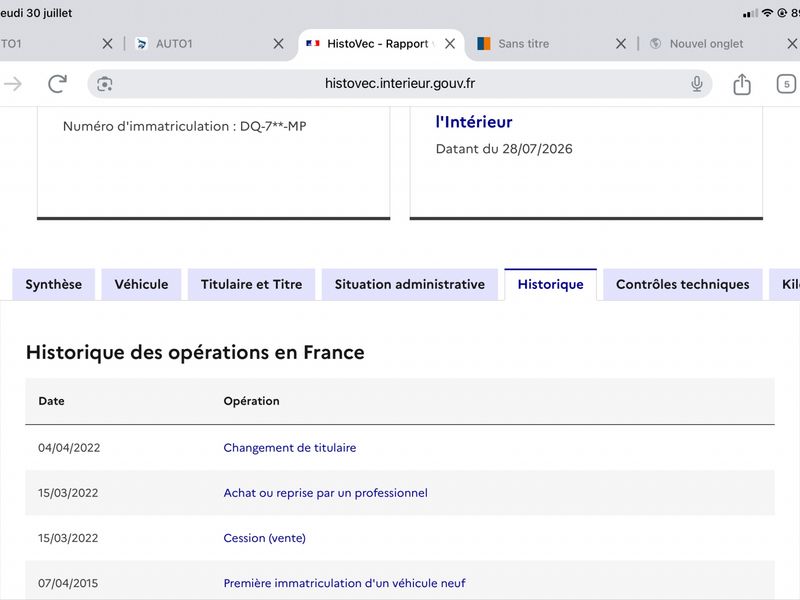Viewport: 800px width, 600px height.
Task: Tap the date in the status bar
Action: pos(36,13)
